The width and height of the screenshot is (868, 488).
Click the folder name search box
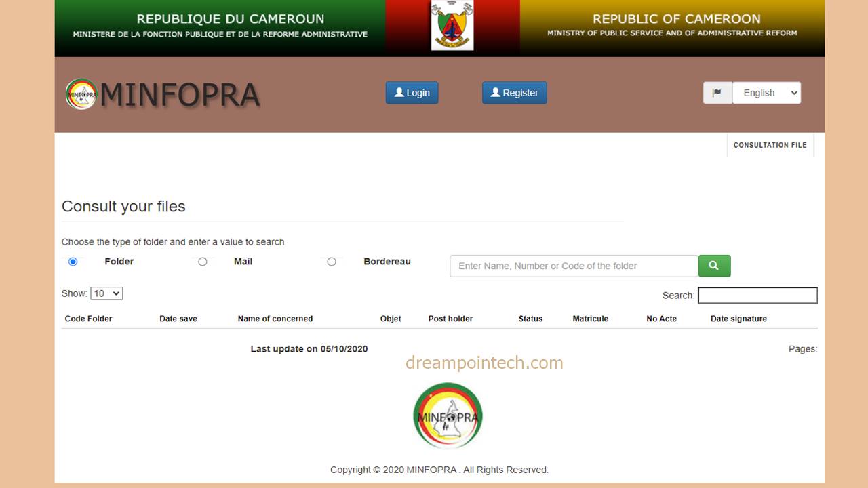pos(573,266)
